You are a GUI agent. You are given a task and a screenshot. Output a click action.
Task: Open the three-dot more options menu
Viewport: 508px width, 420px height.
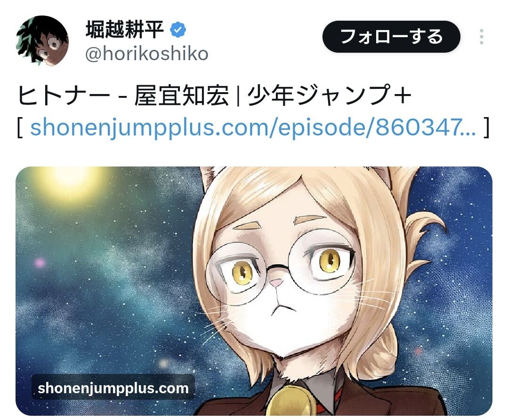click(x=482, y=37)
